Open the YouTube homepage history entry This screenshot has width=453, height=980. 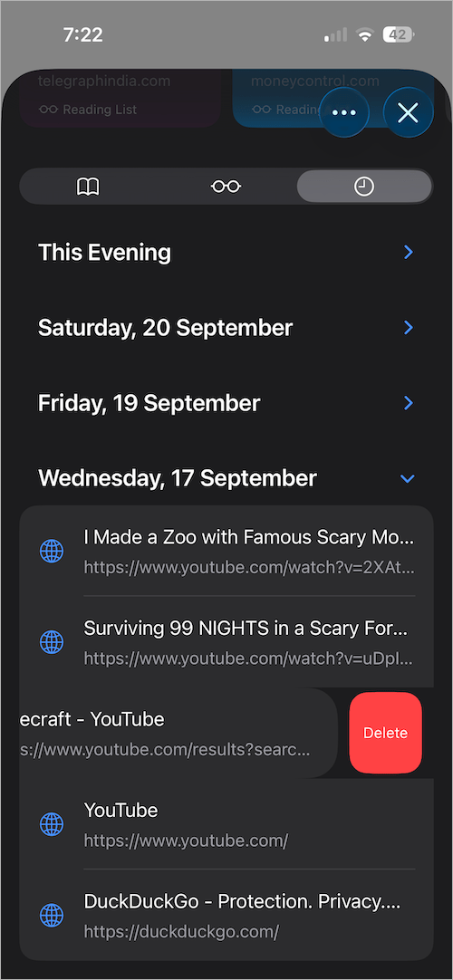click(226, 824)
